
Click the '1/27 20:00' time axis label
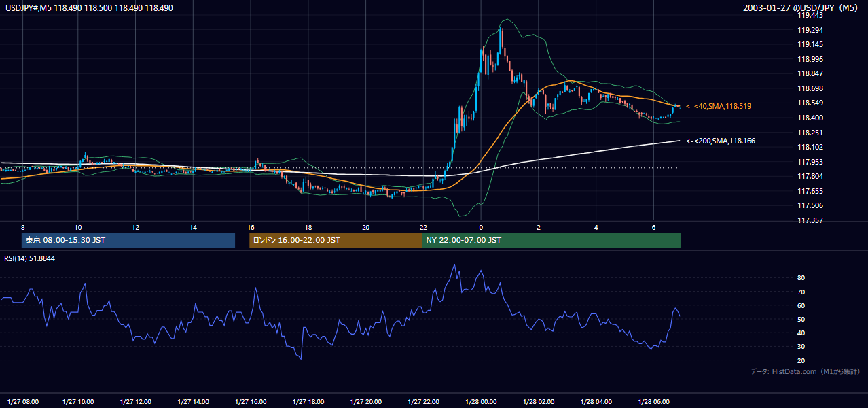click(x=366, y=401)
